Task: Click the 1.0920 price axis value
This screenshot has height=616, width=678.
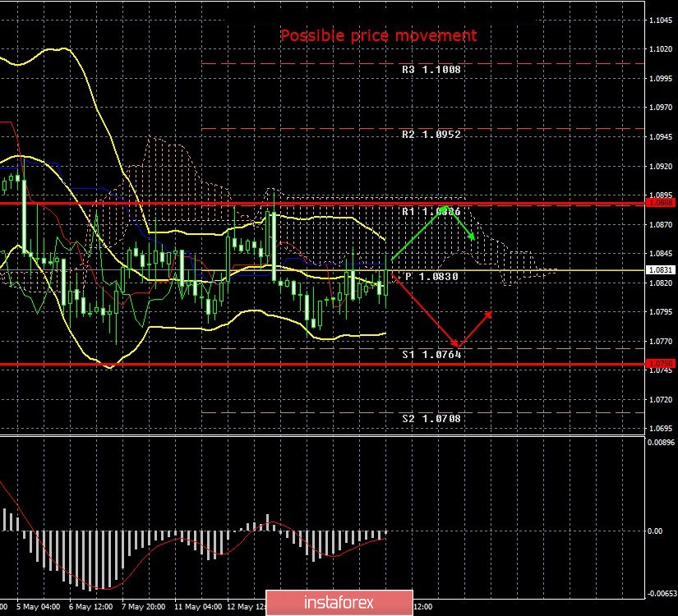Action: [661, 167]
